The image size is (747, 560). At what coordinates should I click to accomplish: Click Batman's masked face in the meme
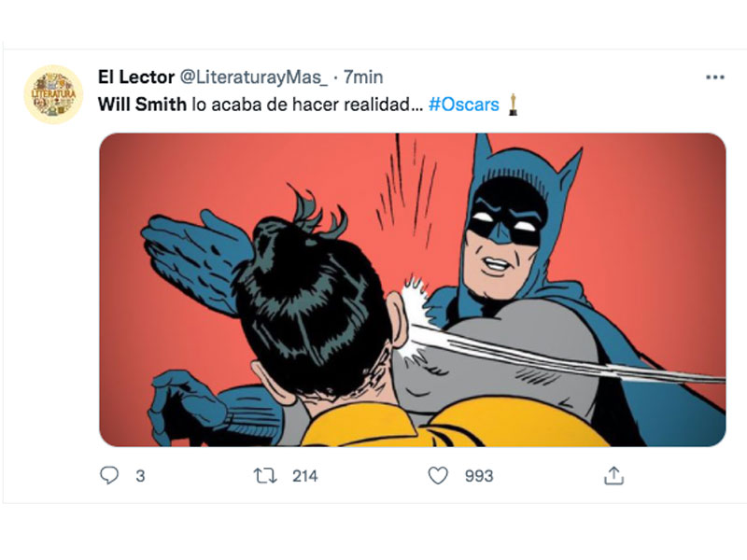click(x=505, y=229)
